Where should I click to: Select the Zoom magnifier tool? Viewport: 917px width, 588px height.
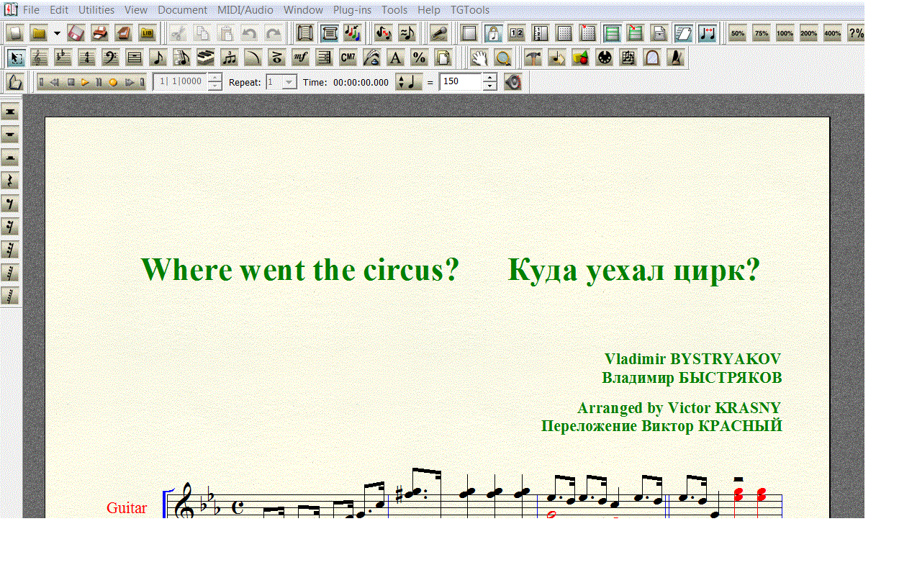(x=503, y=58)
